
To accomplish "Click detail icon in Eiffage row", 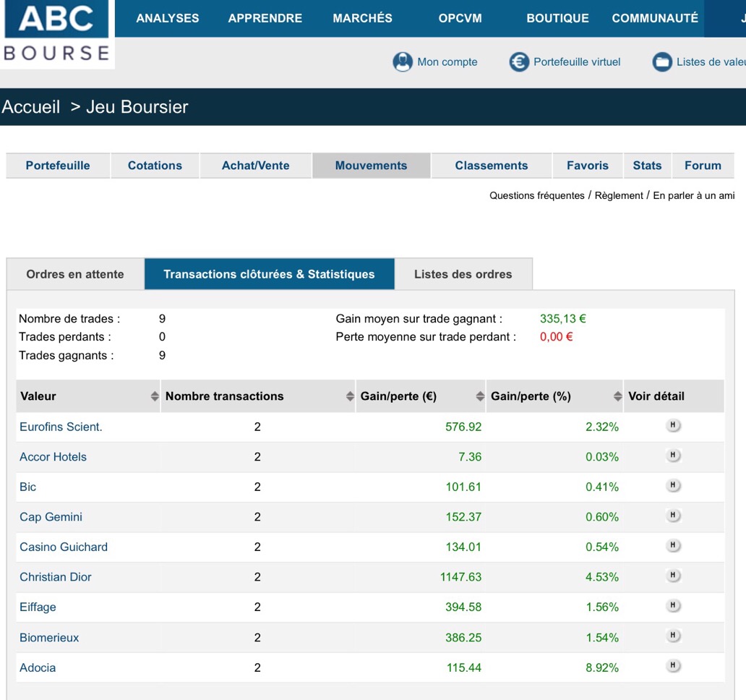I will click(x=673, y=605).
